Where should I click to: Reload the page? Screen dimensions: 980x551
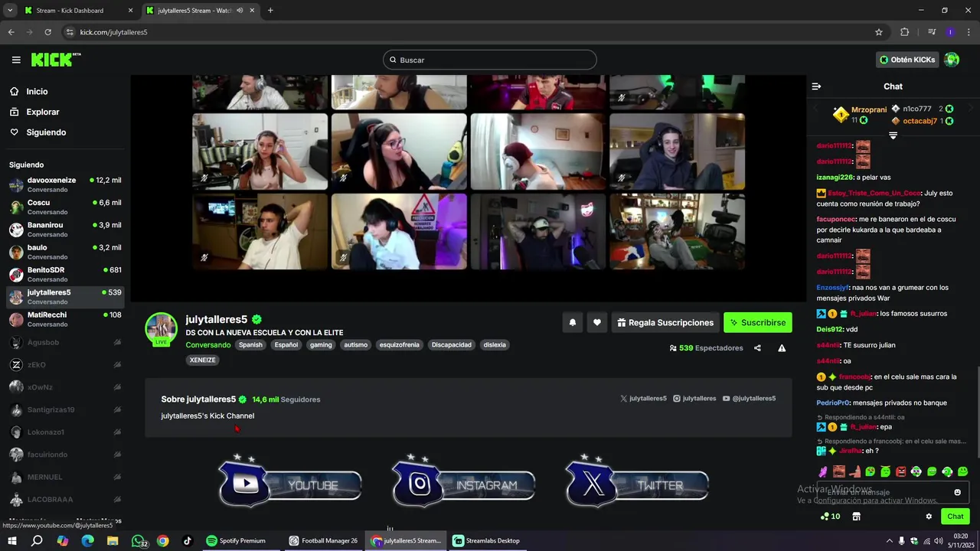(47, 32)
